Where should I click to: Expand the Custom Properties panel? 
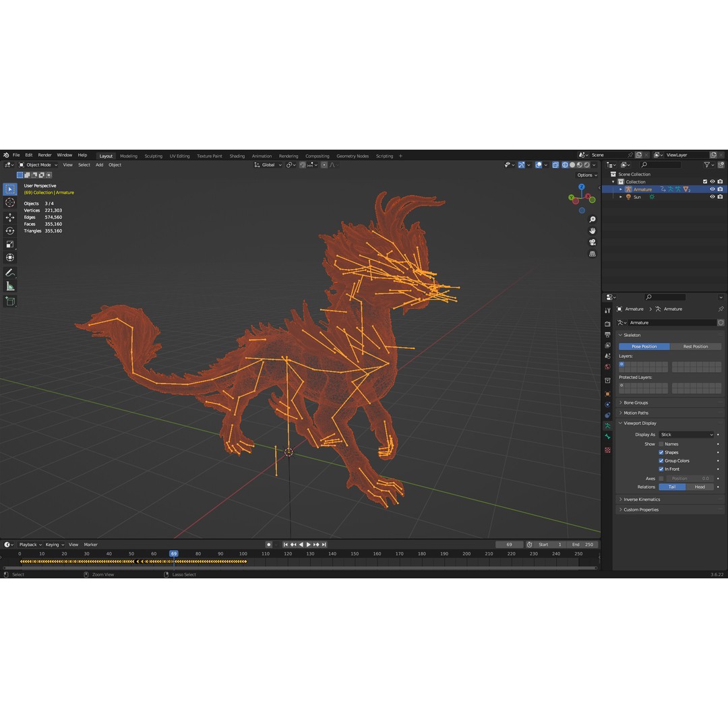coord(670,510)
